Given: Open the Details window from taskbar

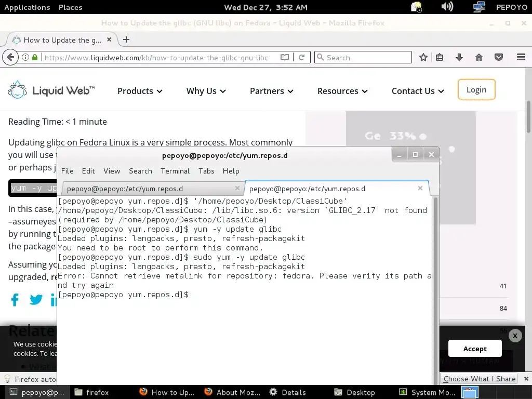Looking at the screenshot, I should [288, 393].
